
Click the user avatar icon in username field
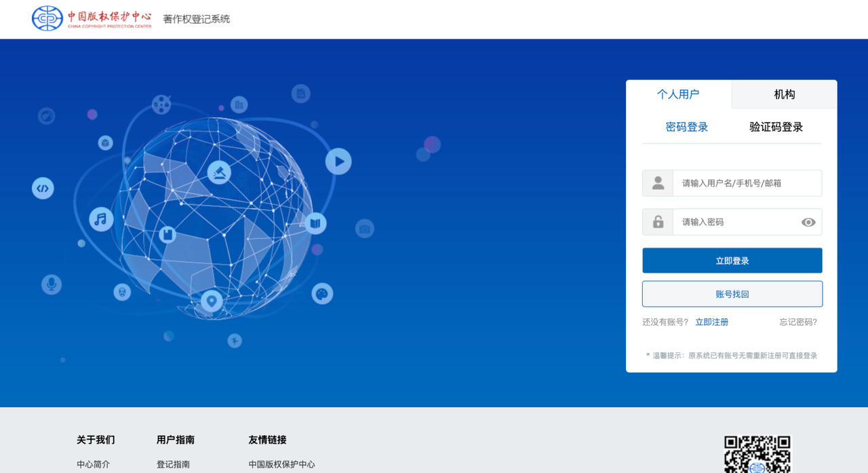point(658,183)
